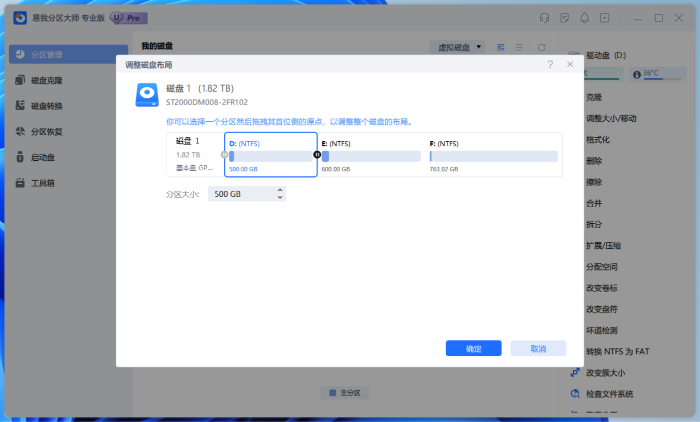Open 工具箱 from the sidebar
This screenshot has width=700, height=422.
[21, 184]
